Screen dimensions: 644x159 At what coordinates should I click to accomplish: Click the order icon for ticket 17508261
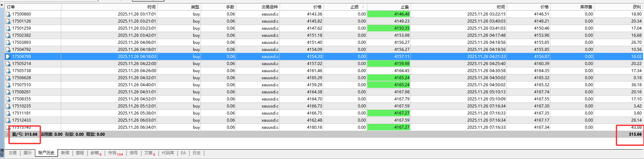tap(8, 92)
